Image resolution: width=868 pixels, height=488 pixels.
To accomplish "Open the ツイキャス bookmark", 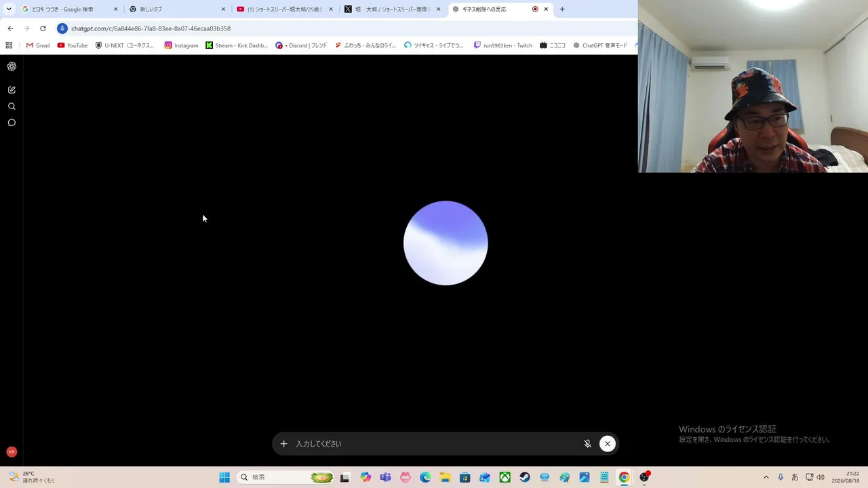I will (x=434, y=45).
